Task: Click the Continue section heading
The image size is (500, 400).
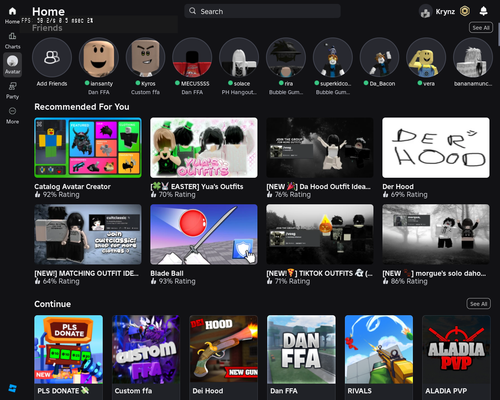Action: pos(52,304)
